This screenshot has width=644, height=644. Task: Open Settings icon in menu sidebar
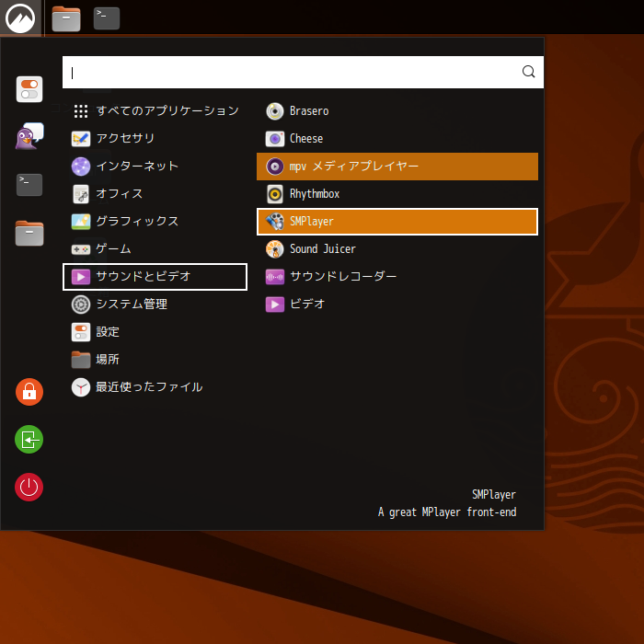pyautogui.click(x=29, y=89)
